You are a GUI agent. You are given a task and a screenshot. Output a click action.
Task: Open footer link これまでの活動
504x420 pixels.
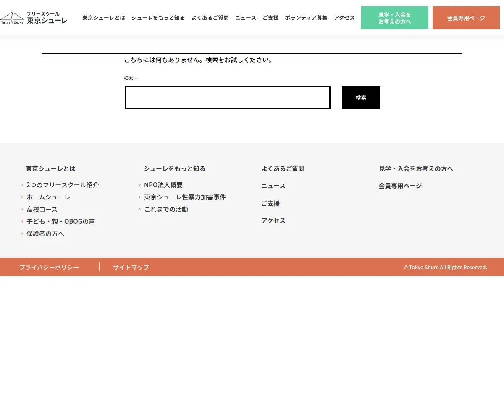166,209
